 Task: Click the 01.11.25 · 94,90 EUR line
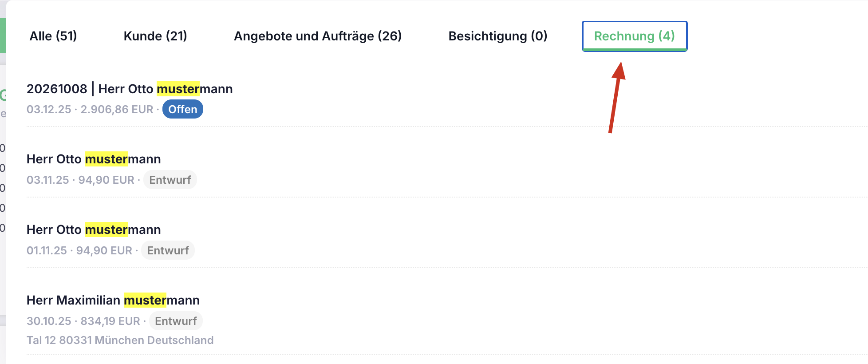pyautogui.click(x=79, y=250)
